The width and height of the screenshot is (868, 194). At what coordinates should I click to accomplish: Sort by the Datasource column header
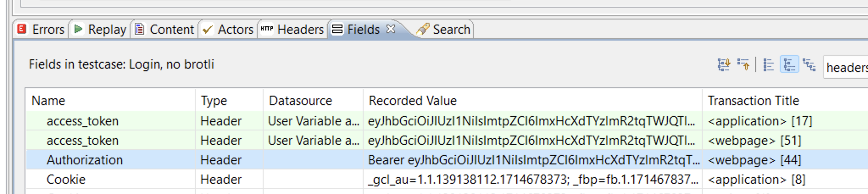313,100
